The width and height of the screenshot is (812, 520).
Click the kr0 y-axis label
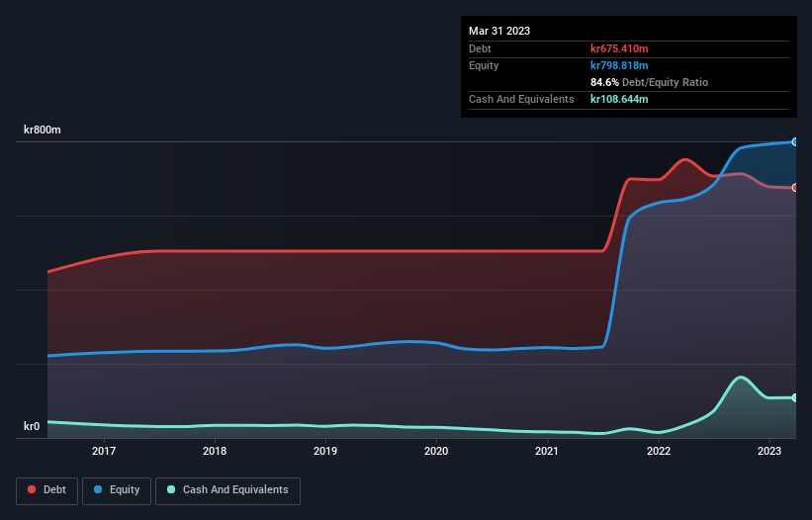click(32, 426)
